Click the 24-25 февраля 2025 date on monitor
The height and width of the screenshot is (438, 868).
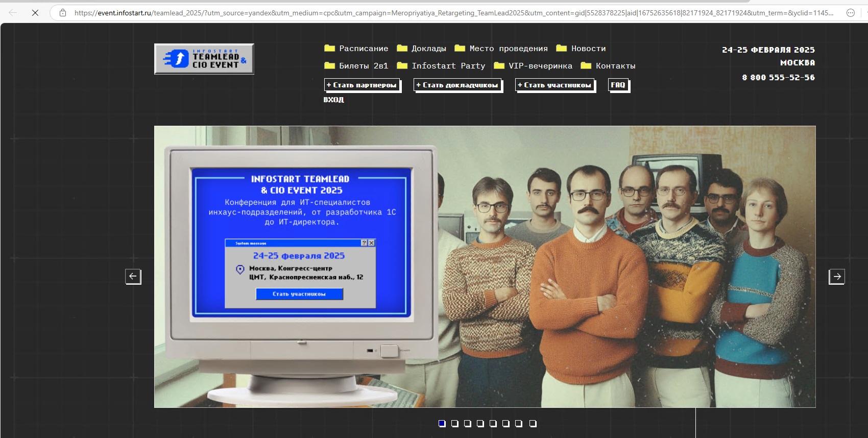coord(299,256)
